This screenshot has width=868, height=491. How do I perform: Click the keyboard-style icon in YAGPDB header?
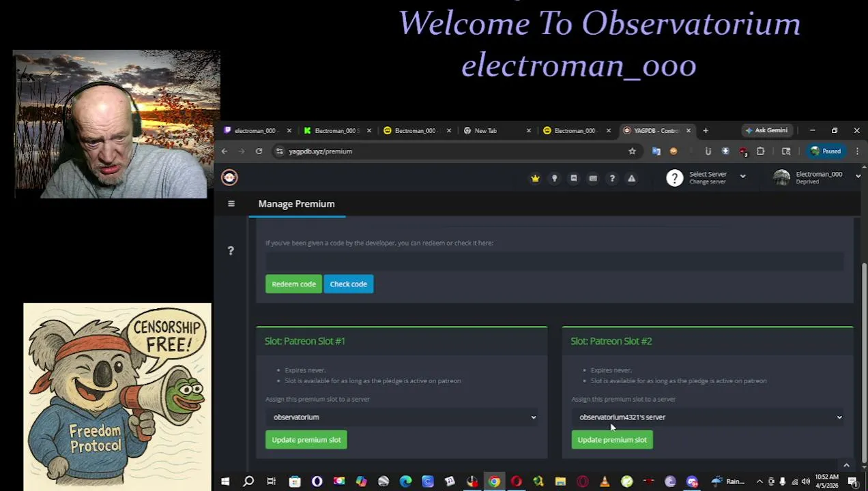tap(593, 179)
